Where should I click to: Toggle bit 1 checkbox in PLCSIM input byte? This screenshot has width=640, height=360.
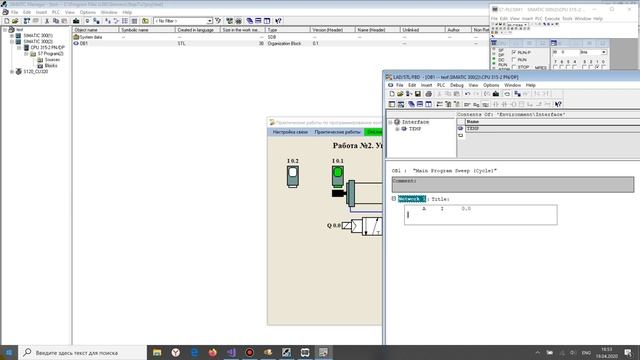coord(598,67)
